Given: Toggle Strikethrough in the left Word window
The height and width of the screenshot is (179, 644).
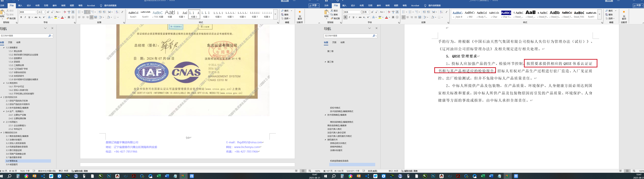Looking at the screenshot, I should [36, 17].
